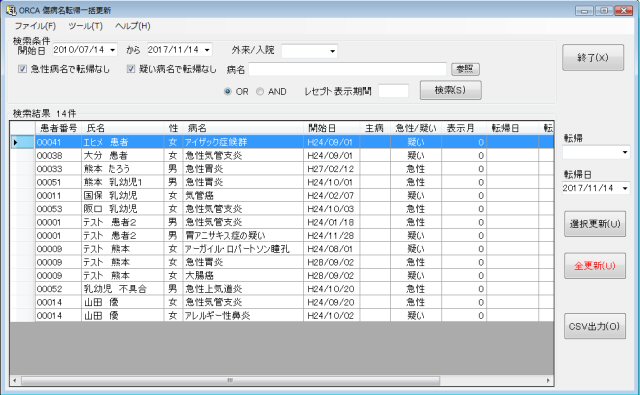Open the ツール(T) menu
Image resolution: width=640 pixels, height=395 pixels.
(85, 26)
